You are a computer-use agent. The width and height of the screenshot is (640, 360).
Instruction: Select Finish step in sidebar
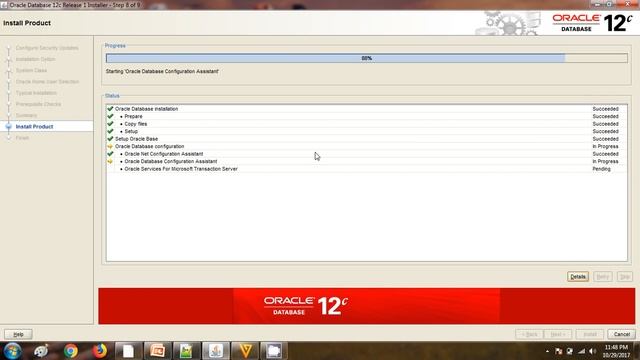click(x=22, y=138)
